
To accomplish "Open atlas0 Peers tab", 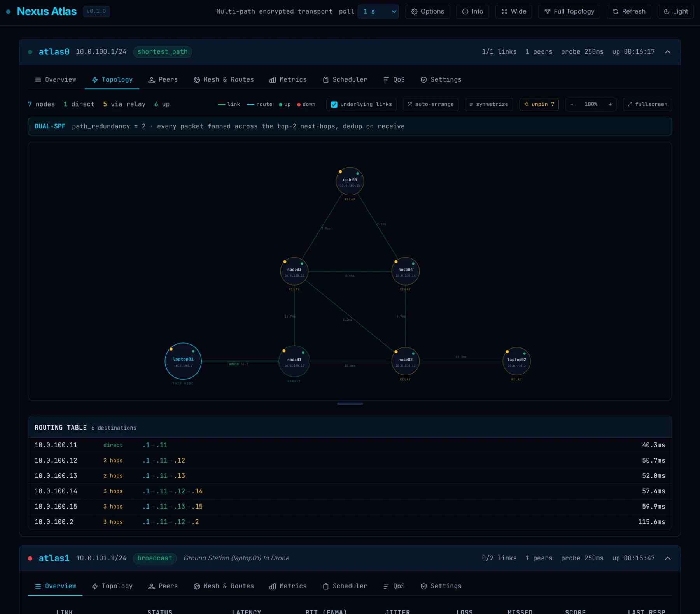I will pyautogui.click(x=163, y=80).
